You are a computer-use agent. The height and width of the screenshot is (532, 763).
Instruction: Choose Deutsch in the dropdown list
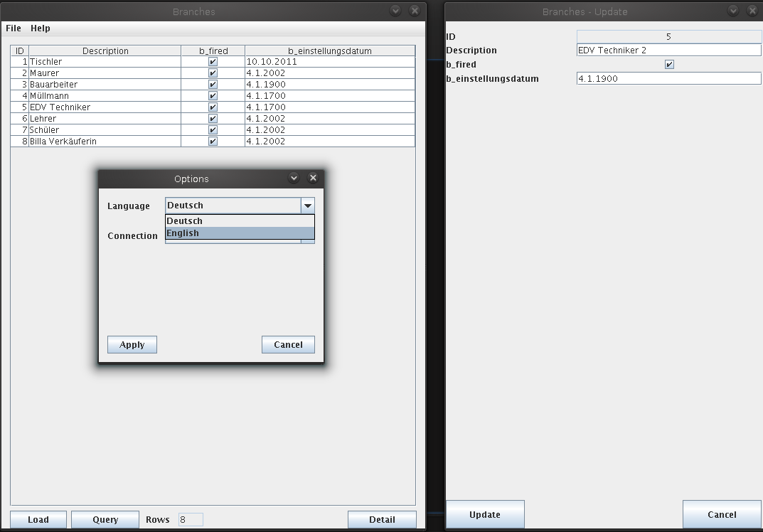coord(240,221)
